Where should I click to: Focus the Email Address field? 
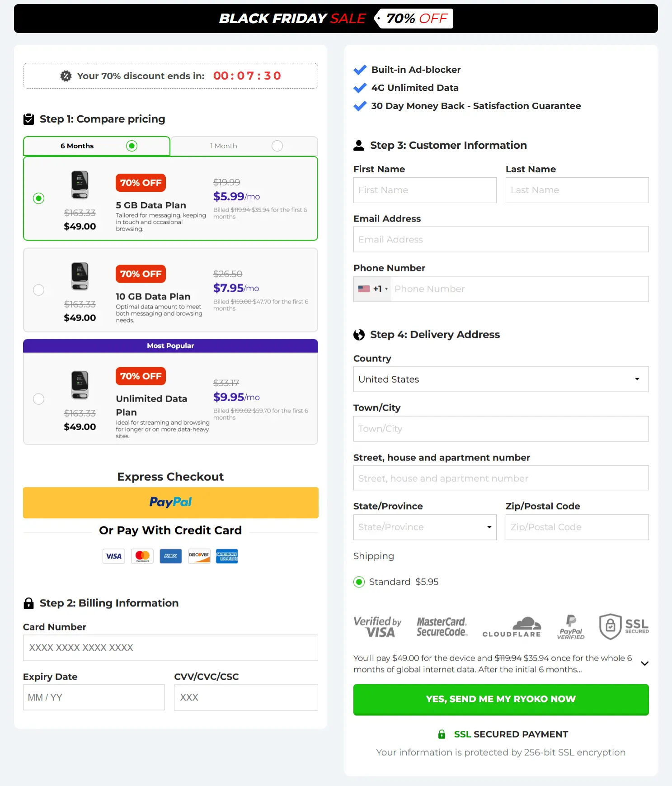click(x=501, y=239)
